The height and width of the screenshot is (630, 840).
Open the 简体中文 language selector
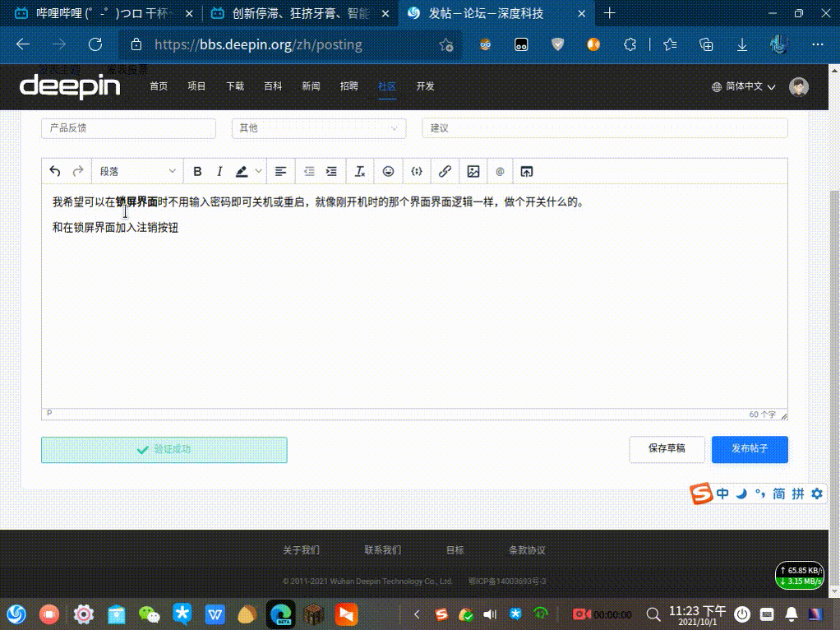pyautogui.click(x=744, y=86)
